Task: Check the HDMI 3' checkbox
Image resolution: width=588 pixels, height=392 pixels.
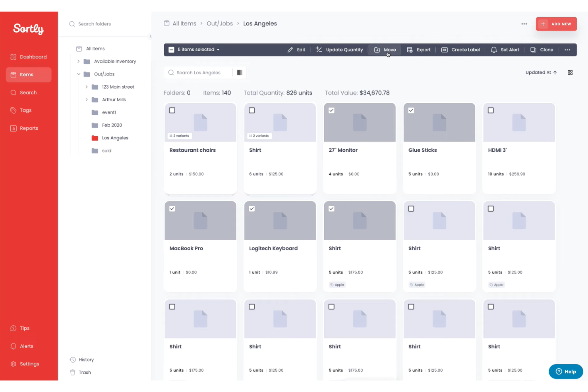Action: coord(491,110)
